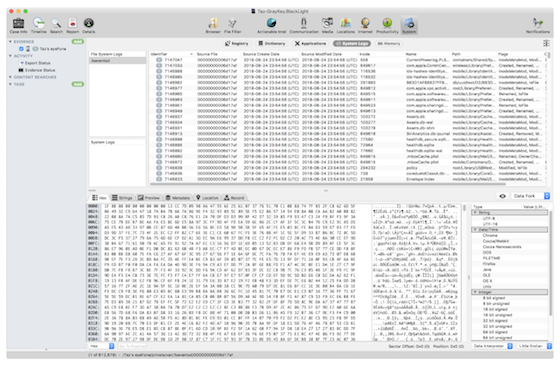Sort by the Source File column header
560x367 pixels.
(x=218, y=54)
